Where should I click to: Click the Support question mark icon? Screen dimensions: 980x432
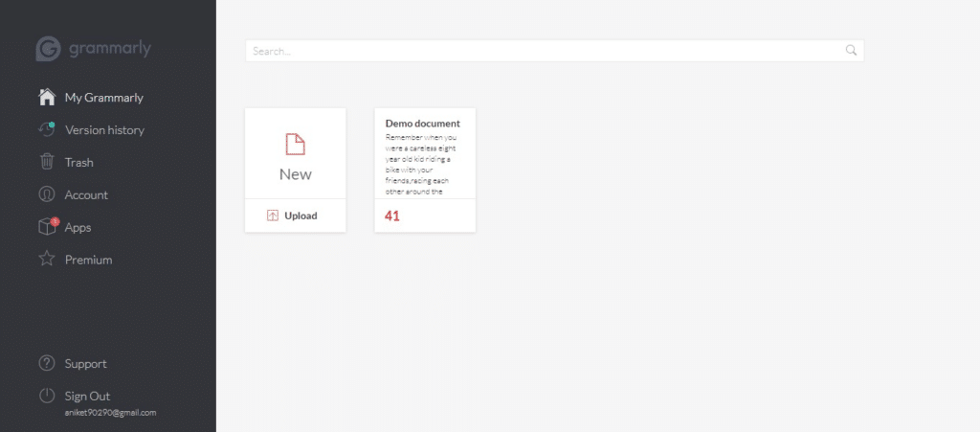[47, 363]
